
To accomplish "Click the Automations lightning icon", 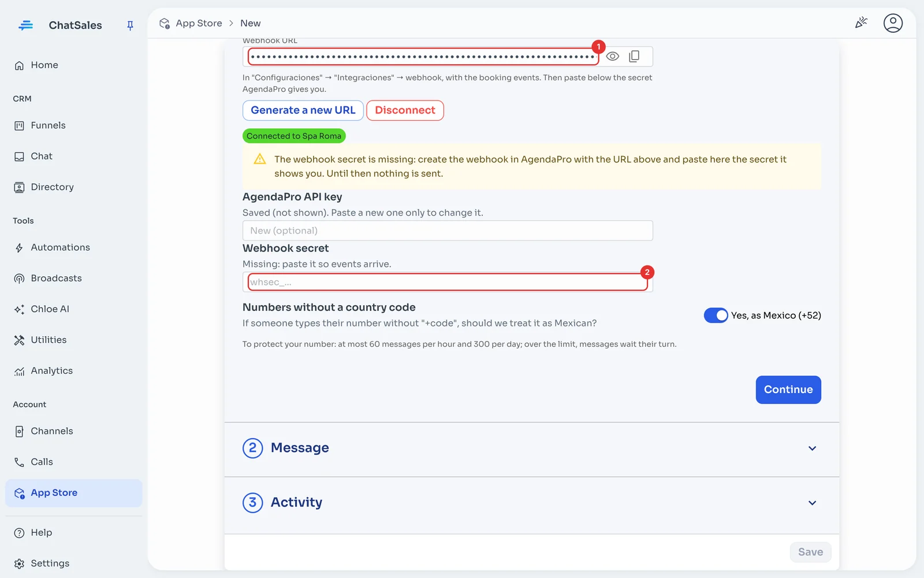I will tap(19, 248).
